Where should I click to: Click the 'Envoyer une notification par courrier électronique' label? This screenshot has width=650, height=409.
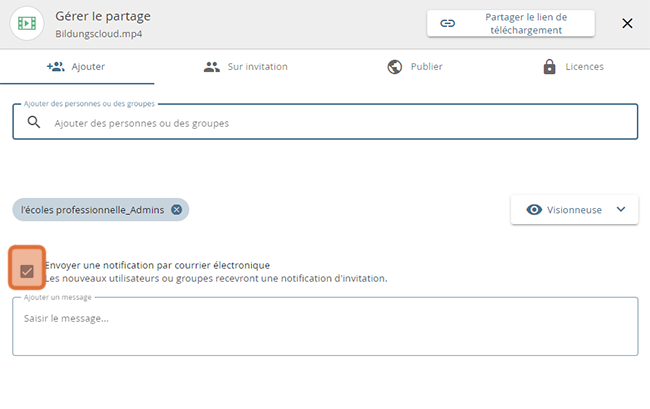(x=157, y=265)
